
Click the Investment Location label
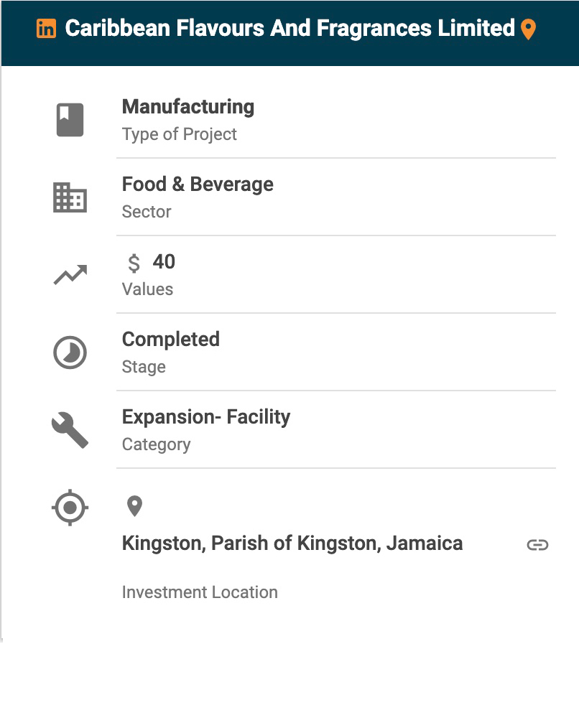(x=200, y=592)
